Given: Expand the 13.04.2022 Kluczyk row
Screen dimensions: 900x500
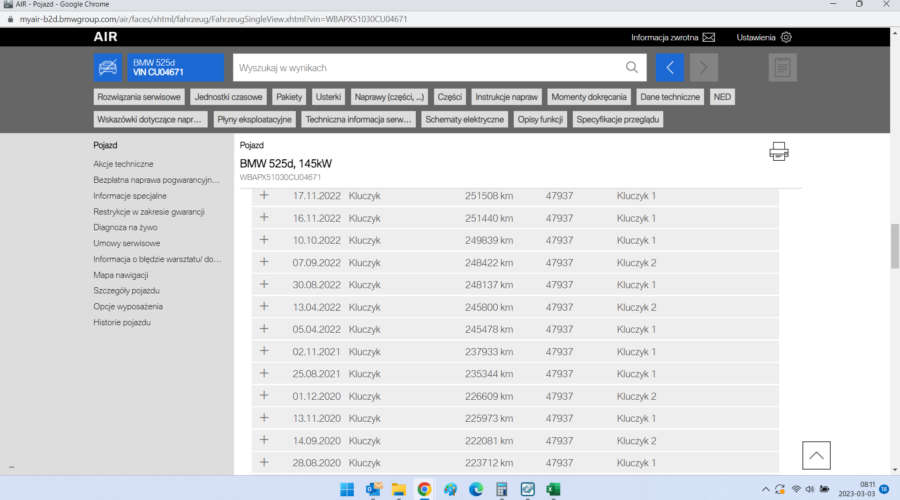Looking at the screenshot, I should point(264,307).
